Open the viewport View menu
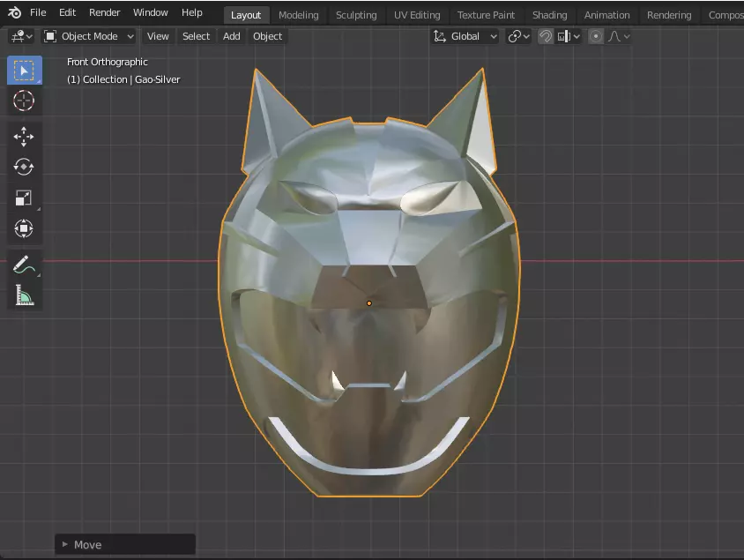 [x=158, y=36]
